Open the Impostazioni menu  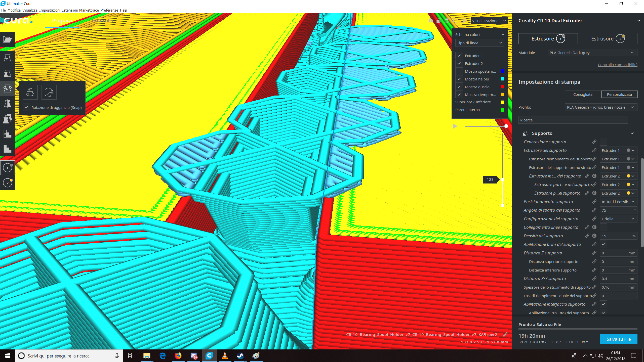(50, 10)
